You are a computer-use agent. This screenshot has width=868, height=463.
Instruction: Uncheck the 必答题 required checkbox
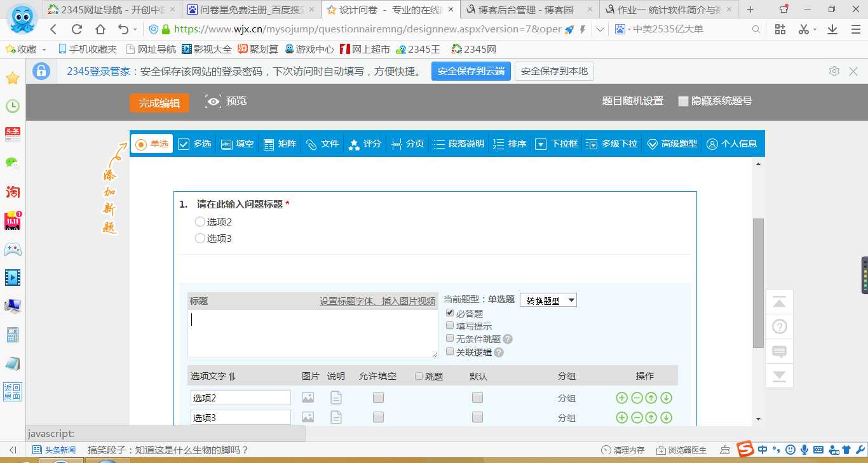tap(450, 313)
